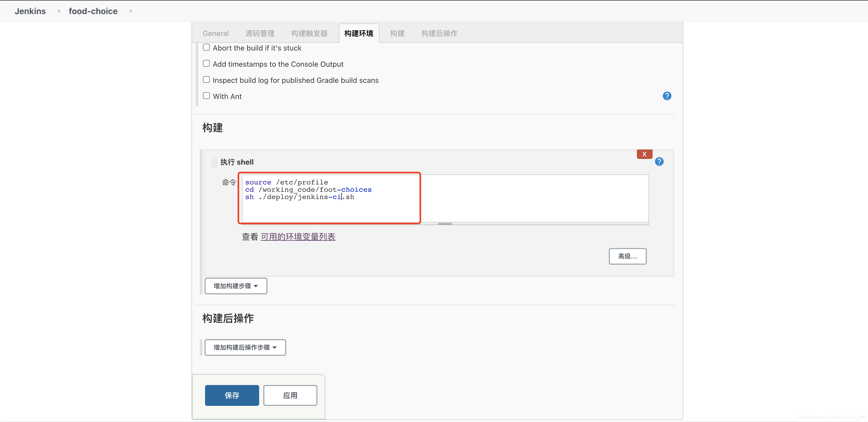Viewport: 868px width, 422px height.
Task: Switch to the 构建触发器 tab
Action: pos(309,33)
